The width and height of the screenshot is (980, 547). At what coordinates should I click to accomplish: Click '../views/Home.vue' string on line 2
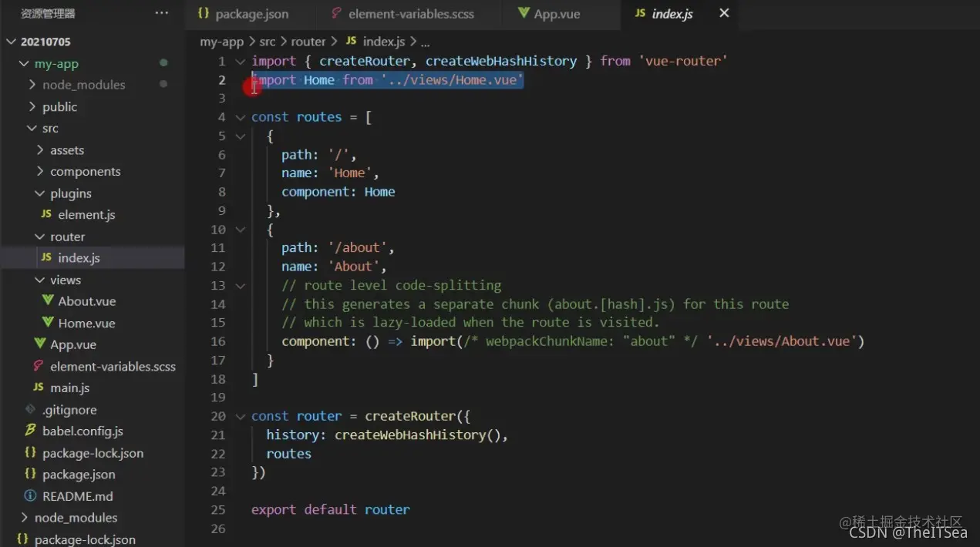tap(452, 80)
